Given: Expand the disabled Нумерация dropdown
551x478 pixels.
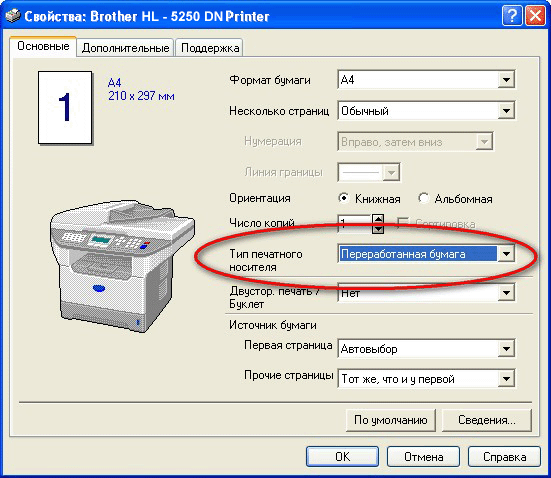Looking at the screenshot, I should click(x=484, y=142).
